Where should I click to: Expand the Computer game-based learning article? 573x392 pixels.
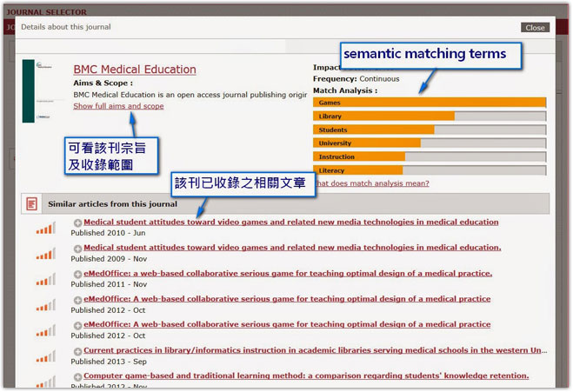pos(77,376)
